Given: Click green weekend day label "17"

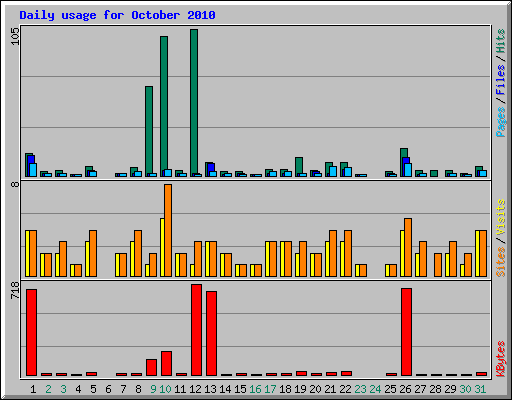Looking at the screenshot, I should pos(270,389).
